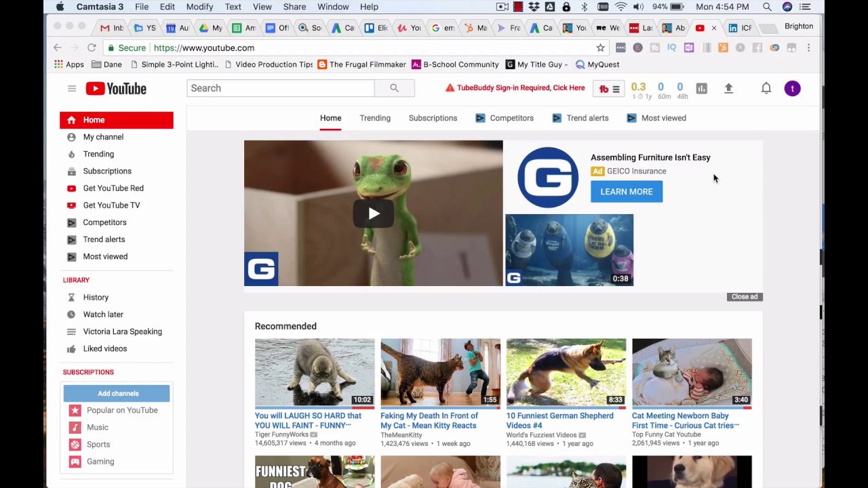Click Get YouTube TV
868x488 pixels.
[111, 205]
